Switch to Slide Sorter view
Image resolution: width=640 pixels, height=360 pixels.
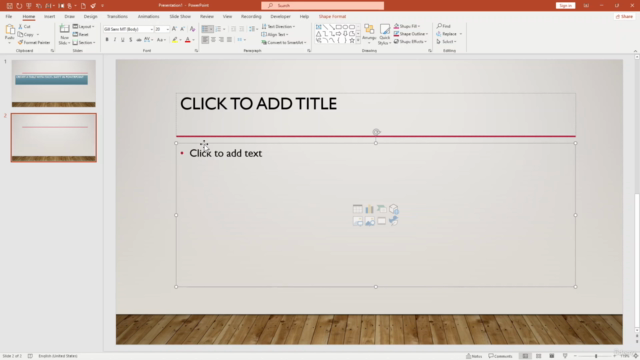538,356
